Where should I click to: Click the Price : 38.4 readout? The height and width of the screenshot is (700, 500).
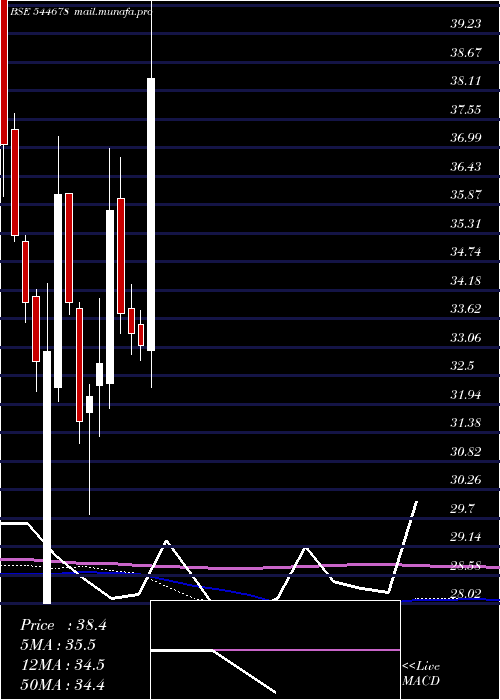click(63, 625)
